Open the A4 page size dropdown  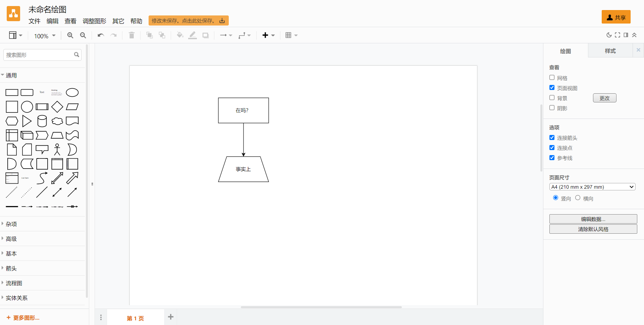(x=592, y=187)
